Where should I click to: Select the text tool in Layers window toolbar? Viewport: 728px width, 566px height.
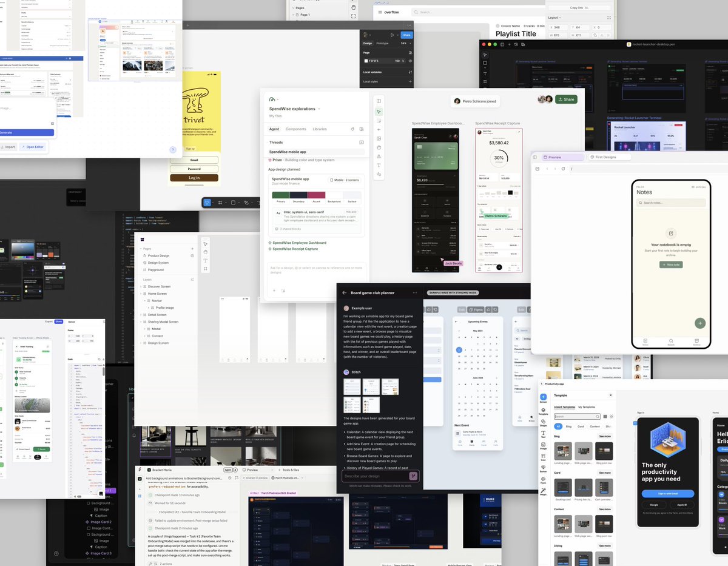tap(206, 260)
